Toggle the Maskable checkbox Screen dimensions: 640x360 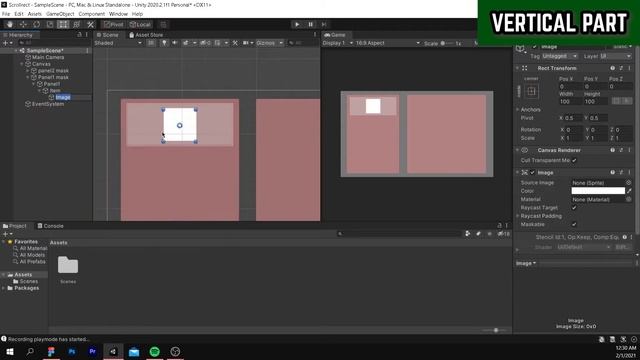pyautogui.click(x=574, y=224)
